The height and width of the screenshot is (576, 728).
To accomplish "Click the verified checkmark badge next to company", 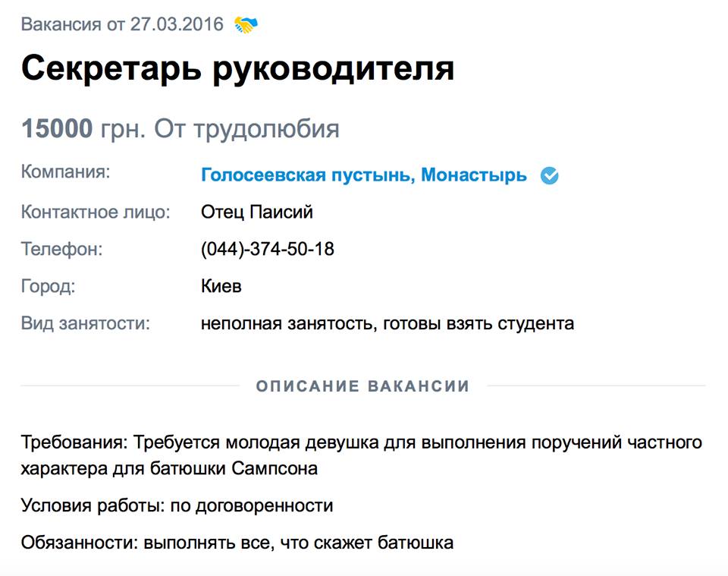I will pos(549,176).
